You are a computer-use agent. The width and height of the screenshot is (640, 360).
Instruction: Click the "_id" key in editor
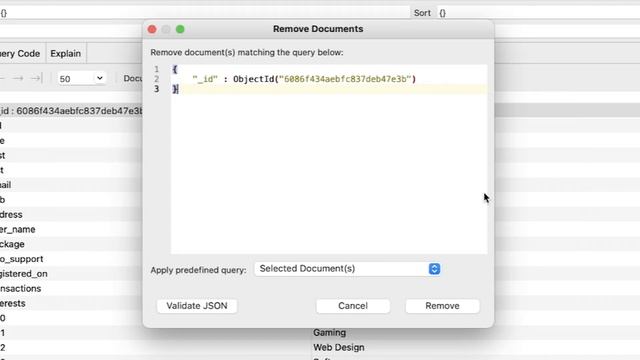(x=205, y=79)
